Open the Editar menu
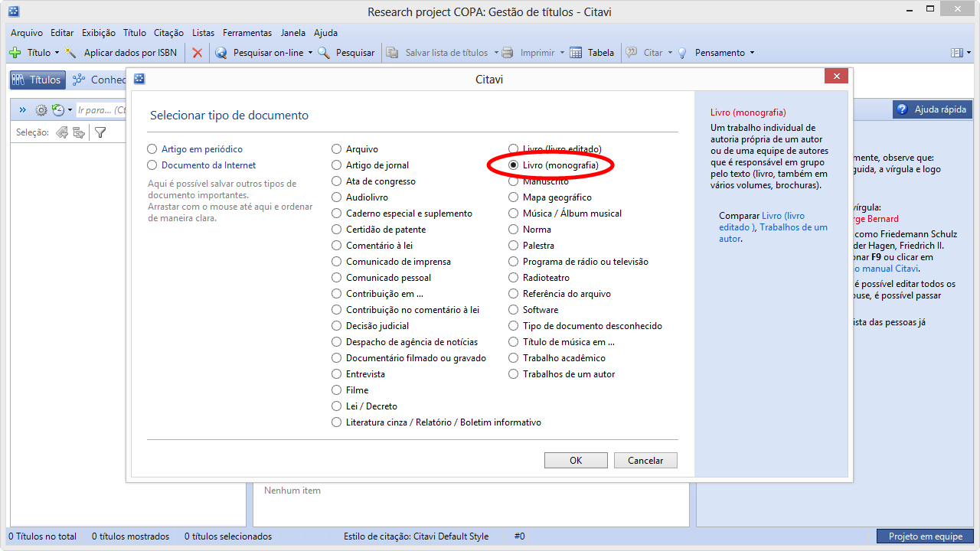The height and width of the screenshot is (551, 980). tap(62, 33)
